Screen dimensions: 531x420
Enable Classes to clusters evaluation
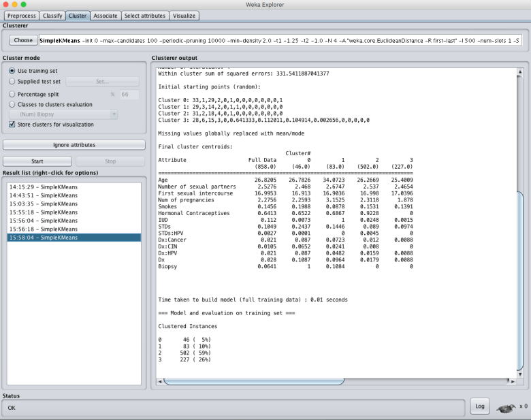point(13,104)
